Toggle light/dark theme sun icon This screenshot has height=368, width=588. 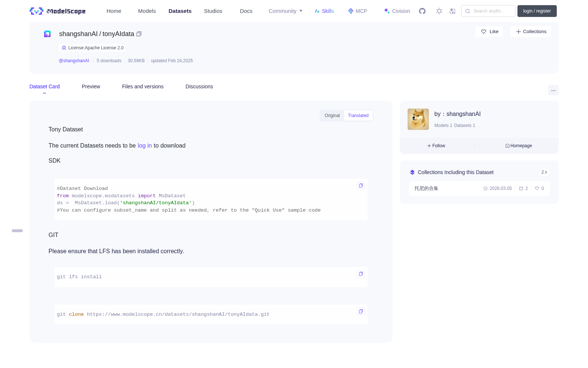pyautogui.click(x=439, y=11)
